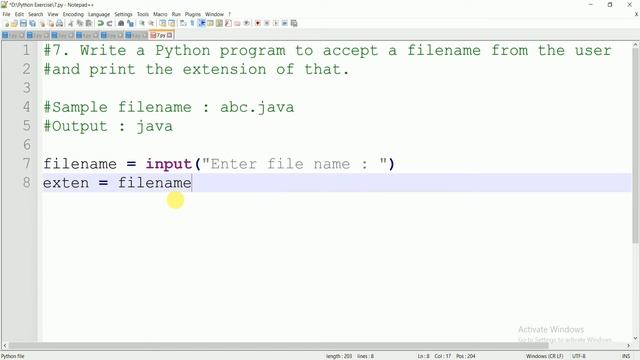
Task: Select the 7.py document tab
Action: coord(161,35)
